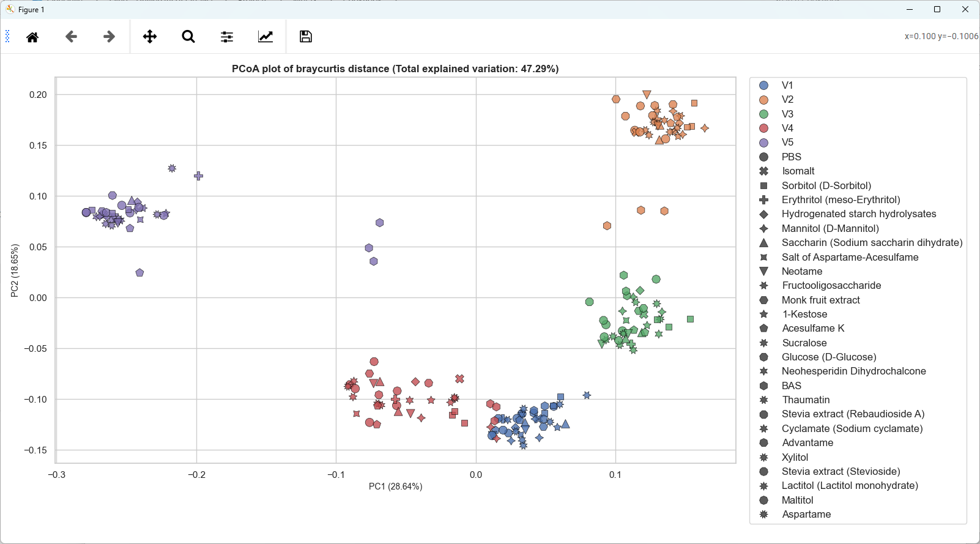Screen dimensions: 980x544
Task: Click the Sucralose legend label
Action: click(804, 343)
